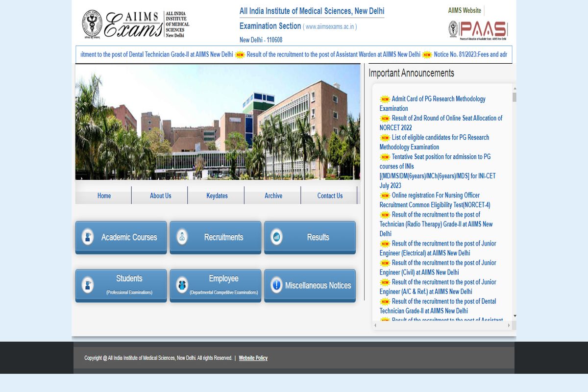Open the Home menu tab
Image resolution: width=588 pixels, height=392 pixels.
(x=104, y=196)
